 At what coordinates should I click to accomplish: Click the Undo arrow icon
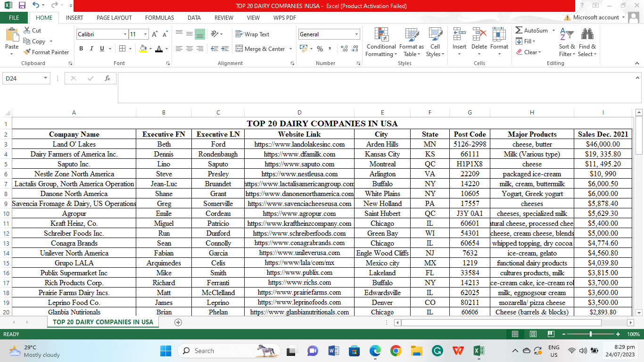[36, 6]
